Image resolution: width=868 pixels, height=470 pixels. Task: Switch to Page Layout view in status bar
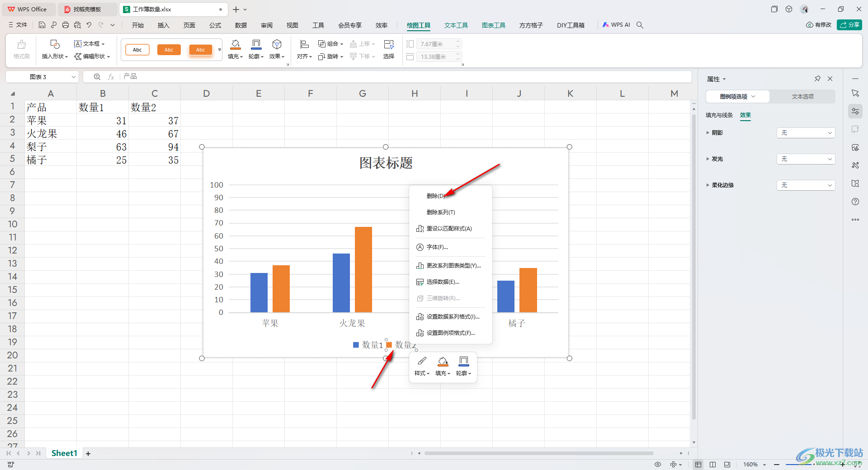(x=713, y=464)
